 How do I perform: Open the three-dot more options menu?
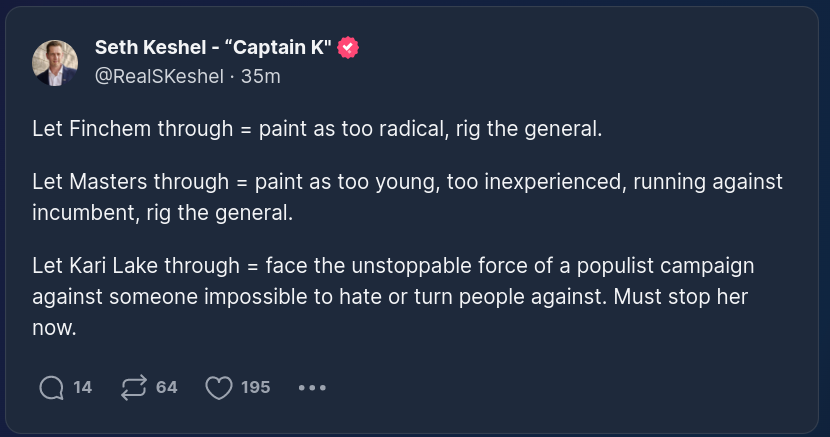(x=313, y=387)
